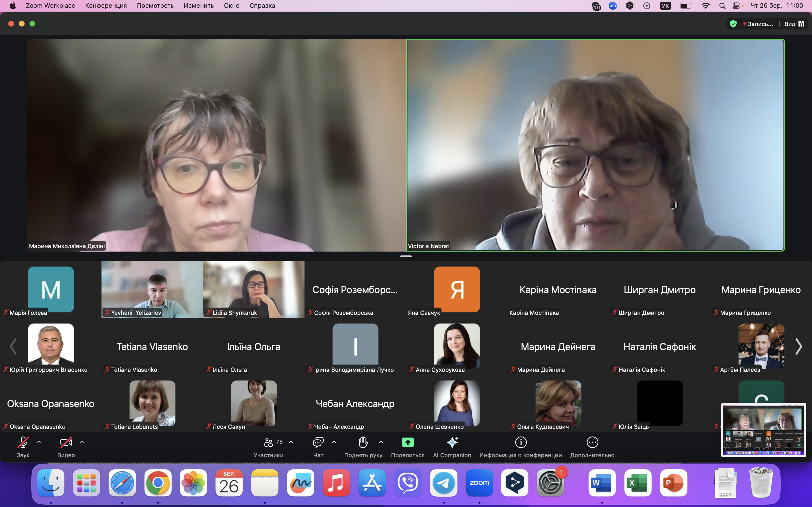This screenshot has width=812, height=507.
Task: Click the Raise Hand icon
Action: tap(363, 442)
